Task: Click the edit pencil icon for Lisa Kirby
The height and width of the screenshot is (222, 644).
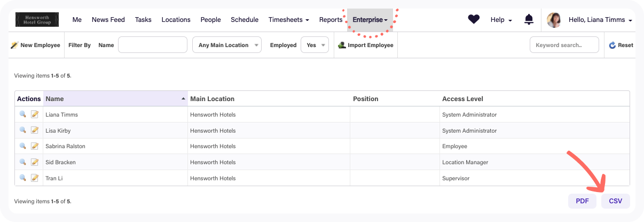Action: [35, 131]
